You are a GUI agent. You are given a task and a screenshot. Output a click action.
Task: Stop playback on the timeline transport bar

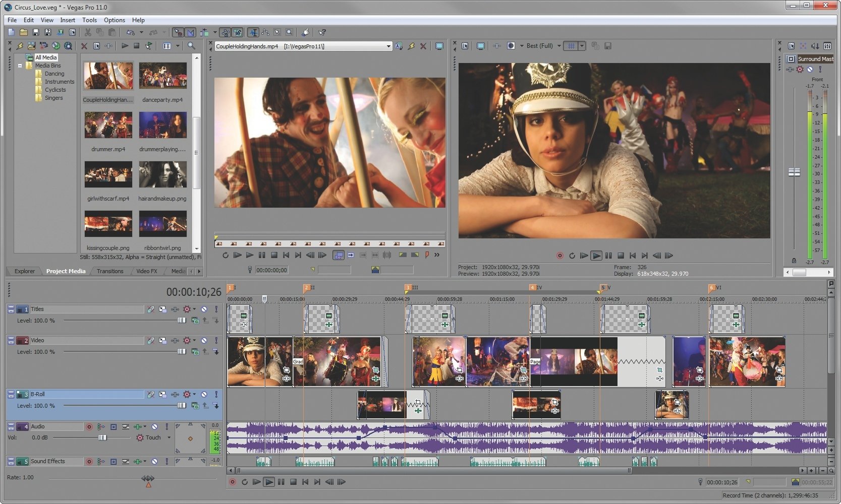pyautogui.click(x=293, y=482)
